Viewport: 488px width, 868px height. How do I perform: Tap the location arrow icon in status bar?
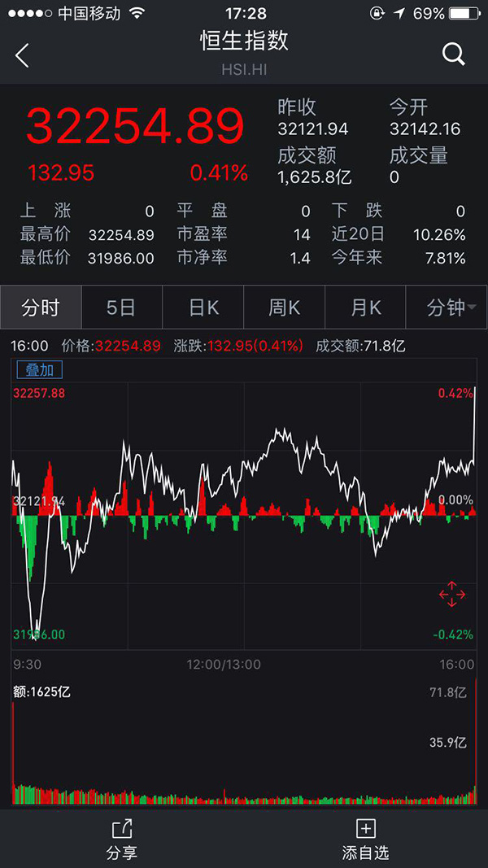pos(399,13)
